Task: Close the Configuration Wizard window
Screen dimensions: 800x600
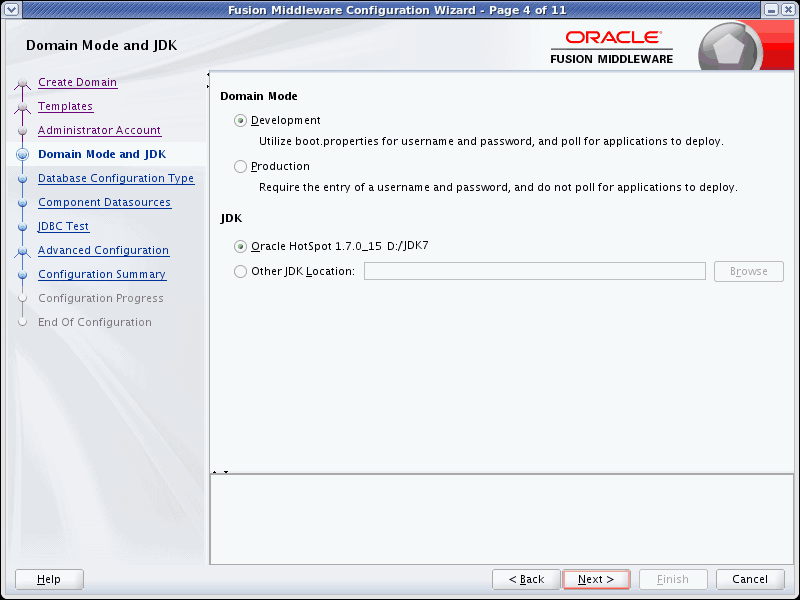Action: point(788,10)
